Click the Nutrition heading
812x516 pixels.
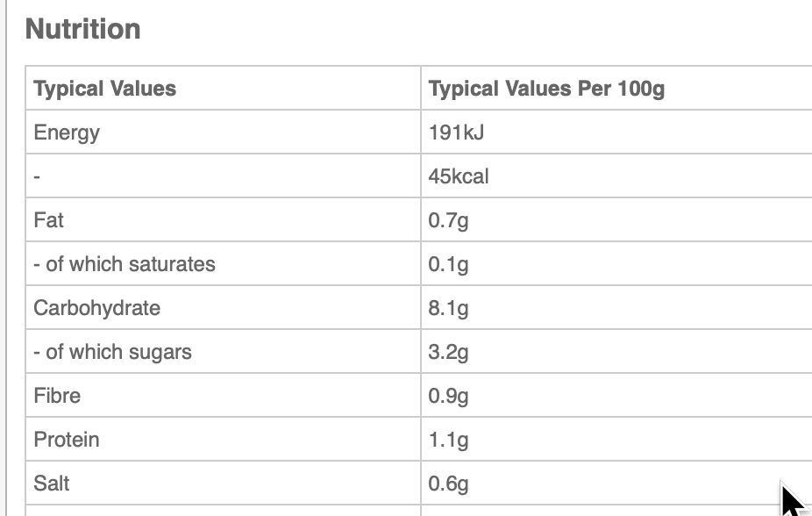tap(82, 29)
